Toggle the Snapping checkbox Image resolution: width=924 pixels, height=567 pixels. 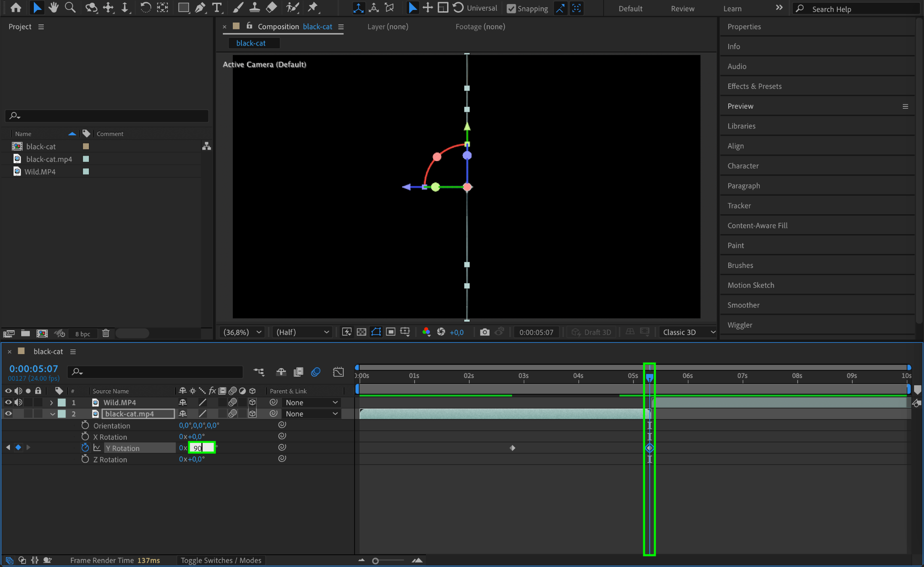pos(511,9)
